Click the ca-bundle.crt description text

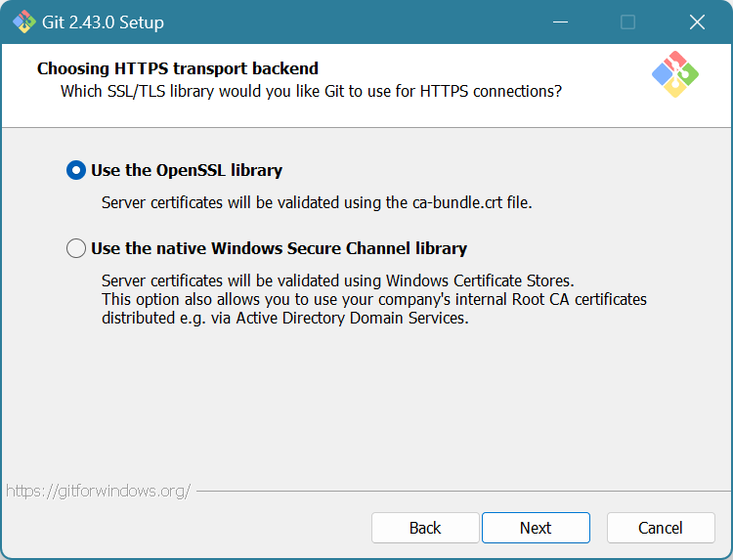pyautogui.click(x=317, y=202)
